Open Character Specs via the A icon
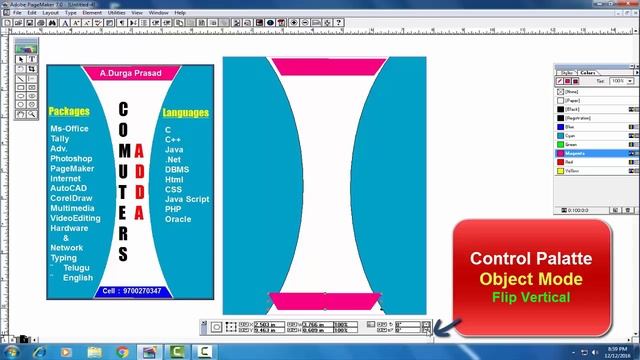 [65, 23]
